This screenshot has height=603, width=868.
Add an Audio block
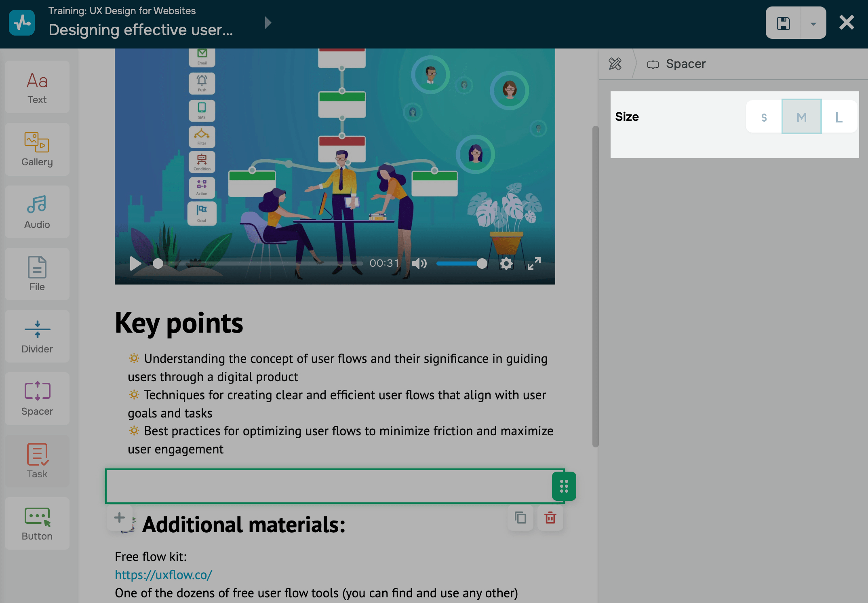tap(37, 212)
